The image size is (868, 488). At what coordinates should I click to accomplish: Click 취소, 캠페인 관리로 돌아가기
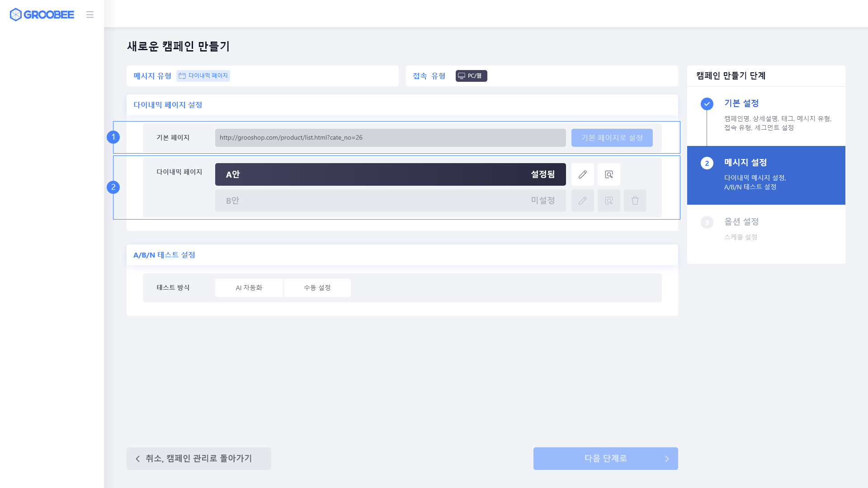198,459
